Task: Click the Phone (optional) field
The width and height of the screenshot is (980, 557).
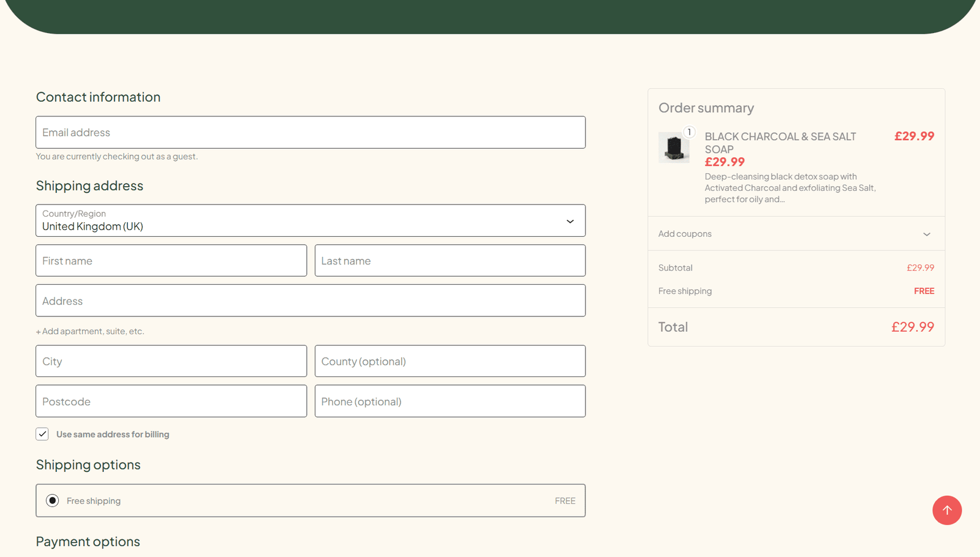Action: pos(450,402)
